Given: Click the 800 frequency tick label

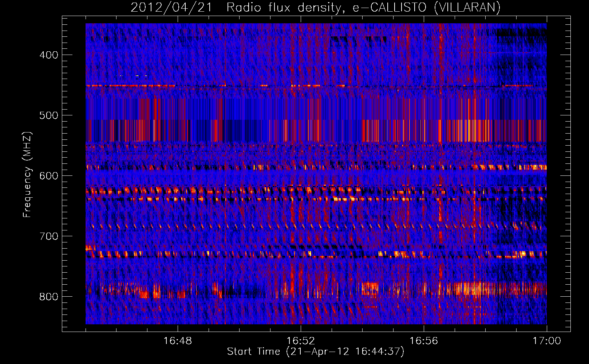Looking at the screenshot, I should point(49,297).
